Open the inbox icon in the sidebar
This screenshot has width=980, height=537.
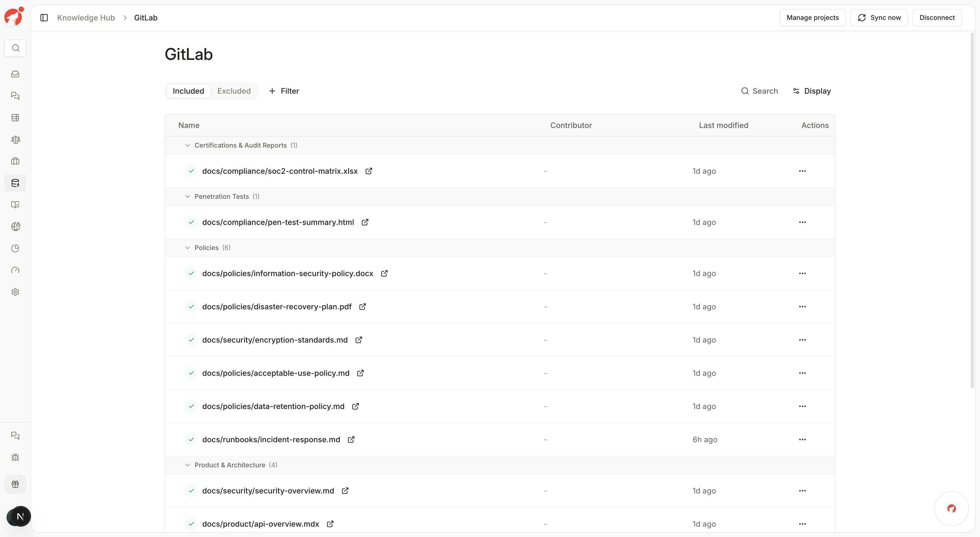click(x=15, y=74)
